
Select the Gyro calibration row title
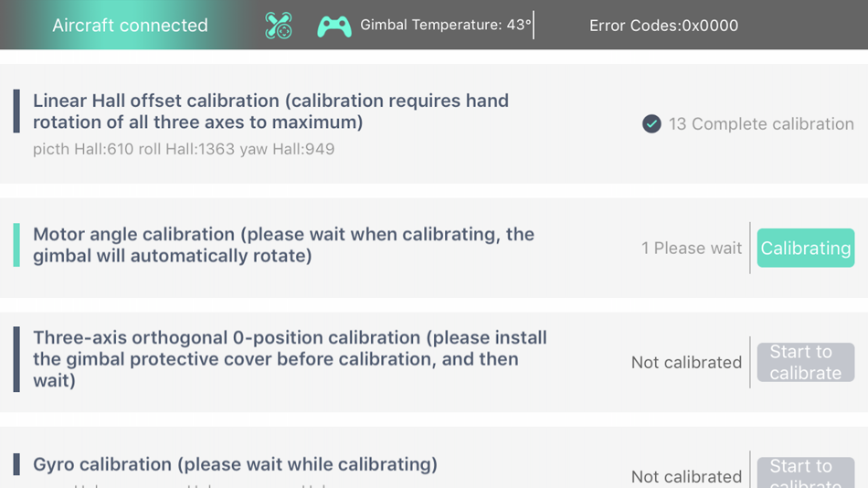click(x=235, y=464)
